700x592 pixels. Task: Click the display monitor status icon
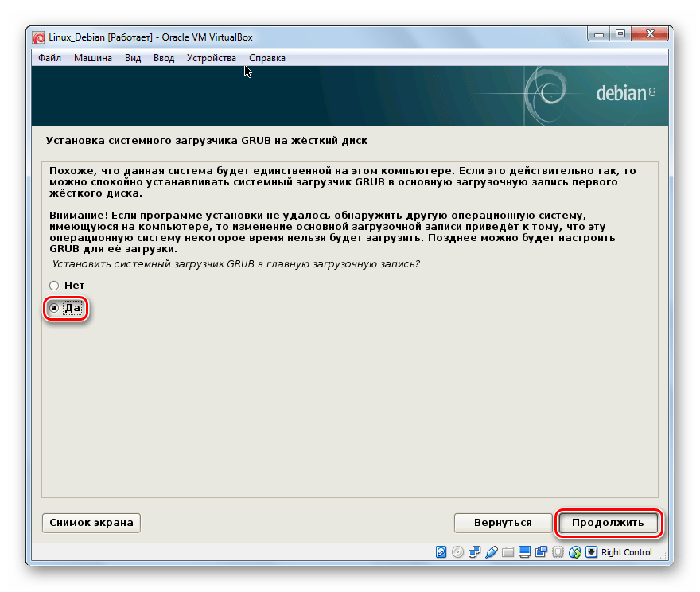coord(524,552)
